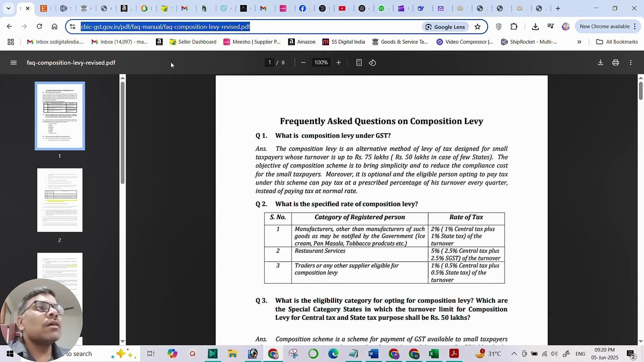644x362 pixels.
Task: Zoom out with the minus button
Action: point(303,63)
